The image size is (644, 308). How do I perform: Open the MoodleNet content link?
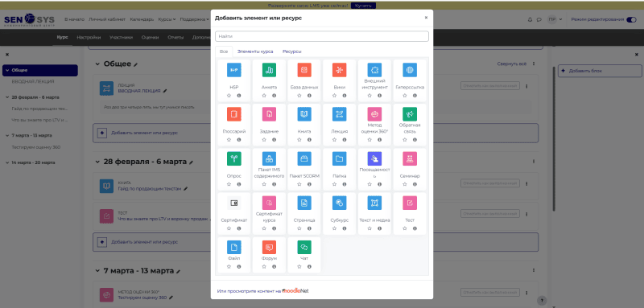[263, 291]
